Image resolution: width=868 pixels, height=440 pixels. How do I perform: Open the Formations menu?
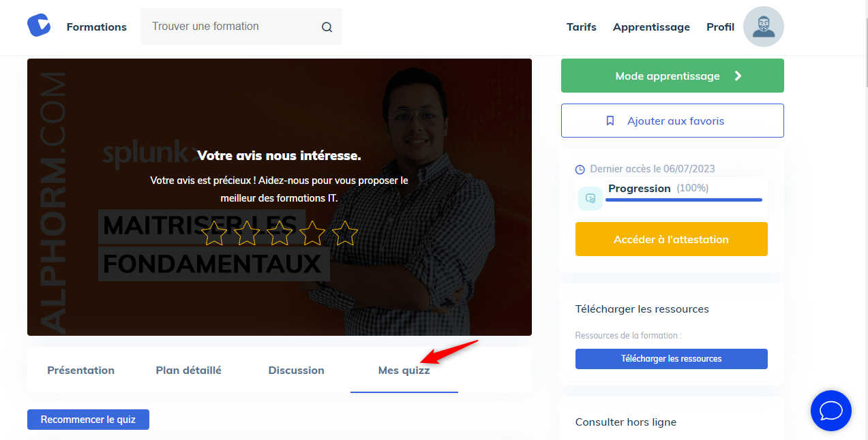(97, 27)
